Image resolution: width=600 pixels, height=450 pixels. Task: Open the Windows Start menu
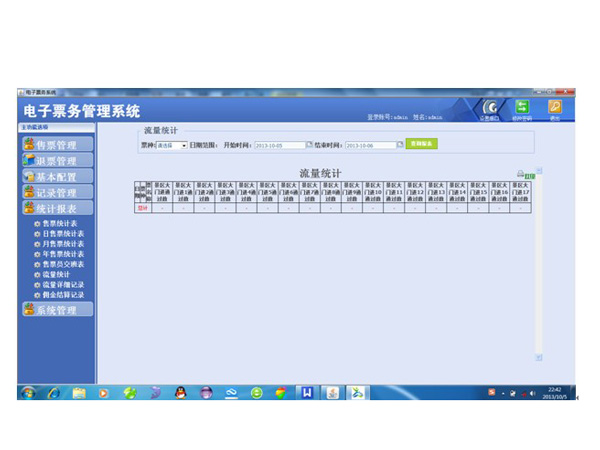[x=28, y=393]
